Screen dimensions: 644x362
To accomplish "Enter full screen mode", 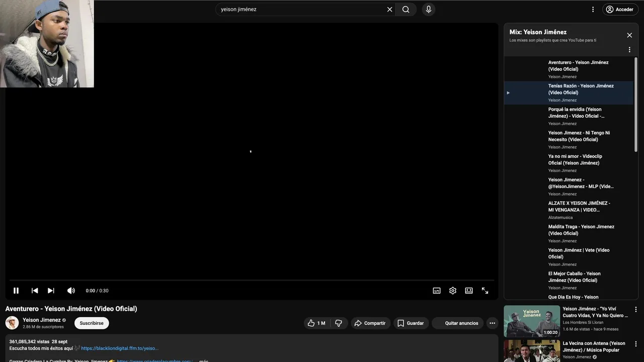I will 485,291.
